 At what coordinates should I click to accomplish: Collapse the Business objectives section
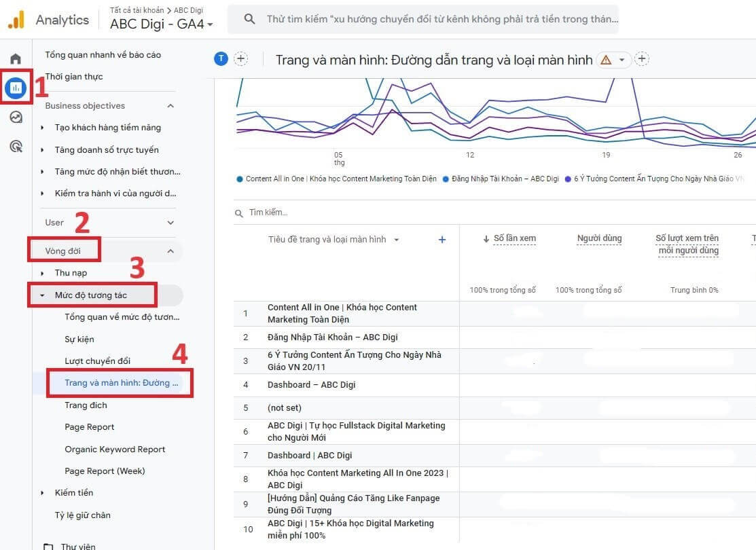(x=170, y=105)
